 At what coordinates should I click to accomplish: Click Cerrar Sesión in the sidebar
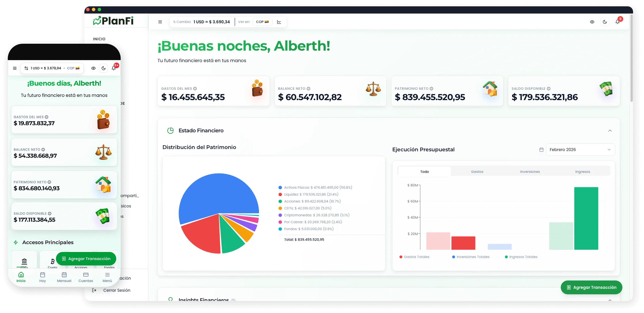[116, 290]
